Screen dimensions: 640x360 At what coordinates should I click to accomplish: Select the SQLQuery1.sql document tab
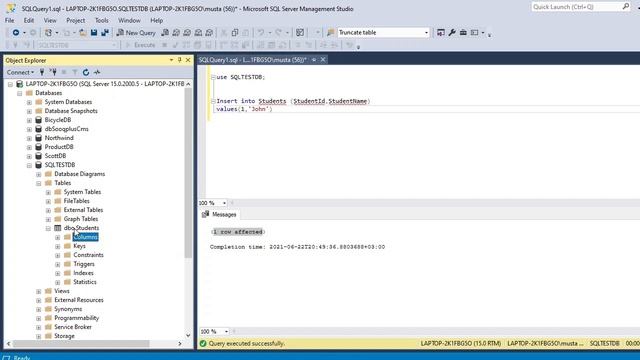point(253,60)
